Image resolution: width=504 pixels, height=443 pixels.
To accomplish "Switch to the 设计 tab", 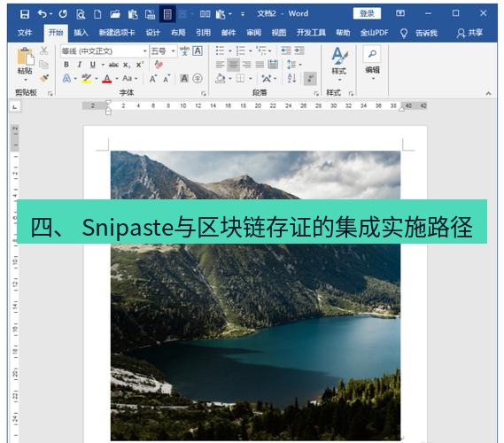I will 152,33.
